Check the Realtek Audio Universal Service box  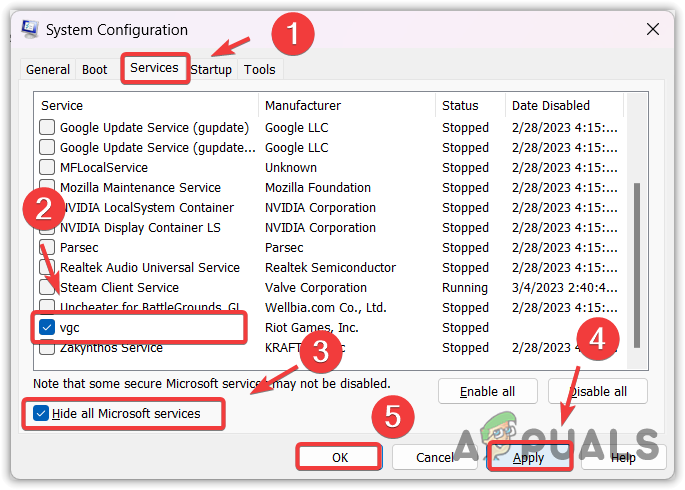point(47,267)
